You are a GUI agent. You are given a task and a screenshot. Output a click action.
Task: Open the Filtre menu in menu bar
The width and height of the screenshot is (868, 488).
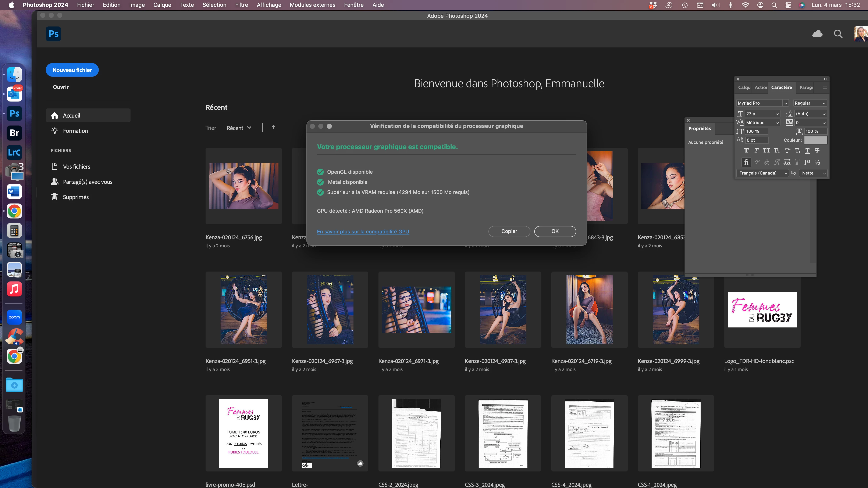(x=241, y=5)
